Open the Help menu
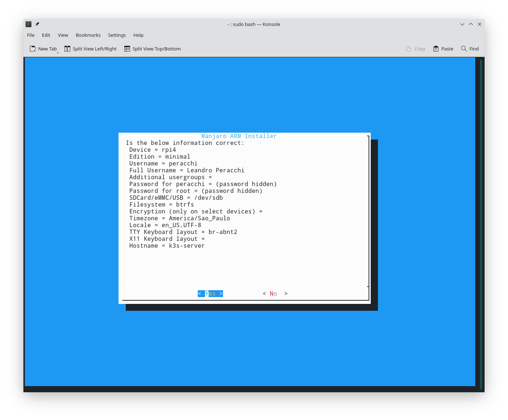 [138, 35]
